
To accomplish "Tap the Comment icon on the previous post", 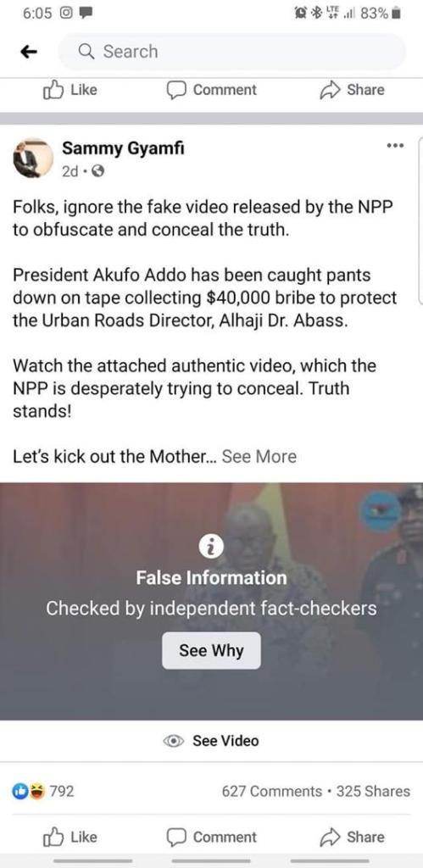I will click(x=176, y=90).
